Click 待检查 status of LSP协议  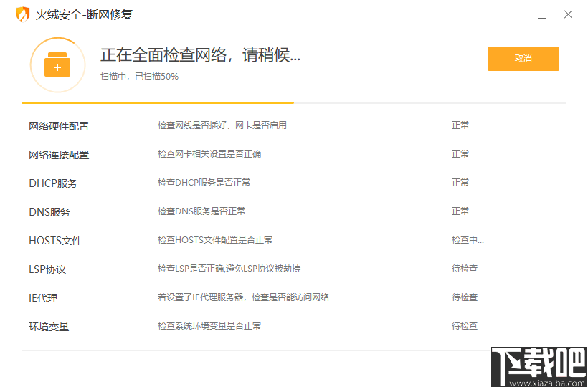(x=465, y=269)
